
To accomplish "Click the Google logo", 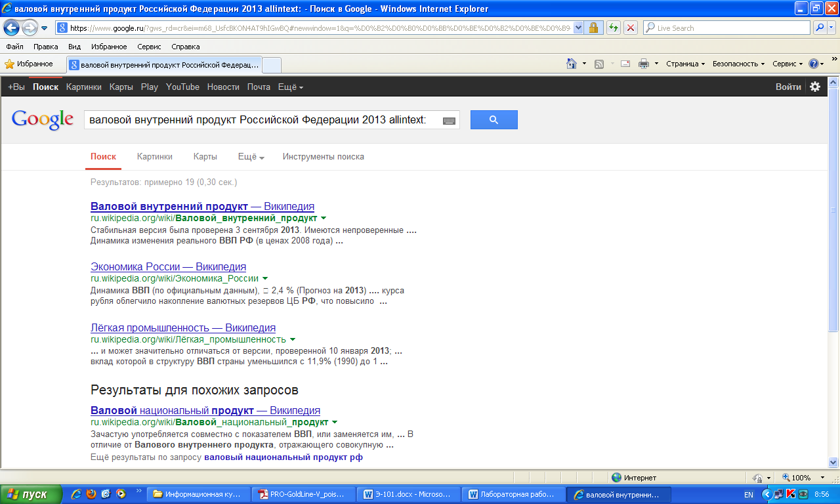I will [x=43, y=119].
